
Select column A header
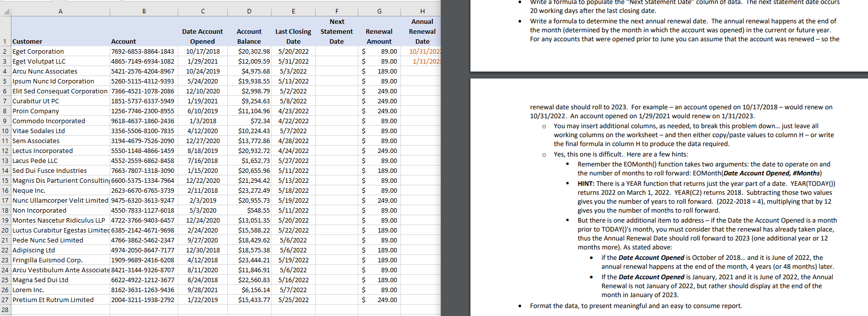click(61, 11)
